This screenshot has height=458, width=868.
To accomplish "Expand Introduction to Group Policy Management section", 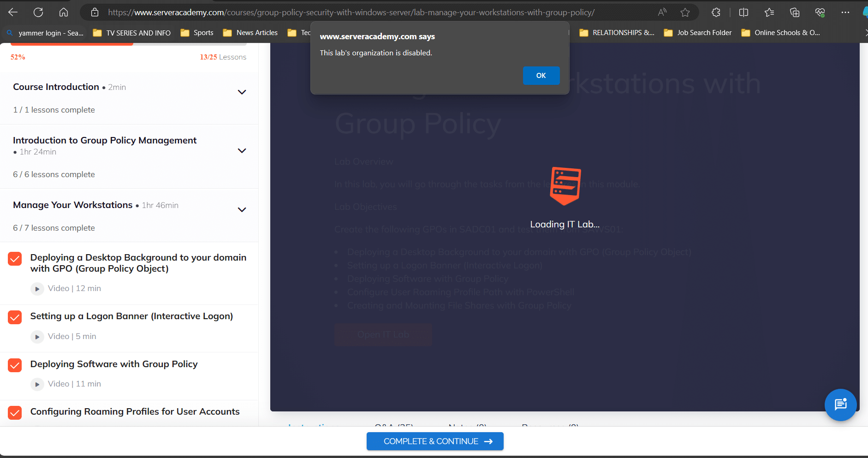I will coord(242,151).
